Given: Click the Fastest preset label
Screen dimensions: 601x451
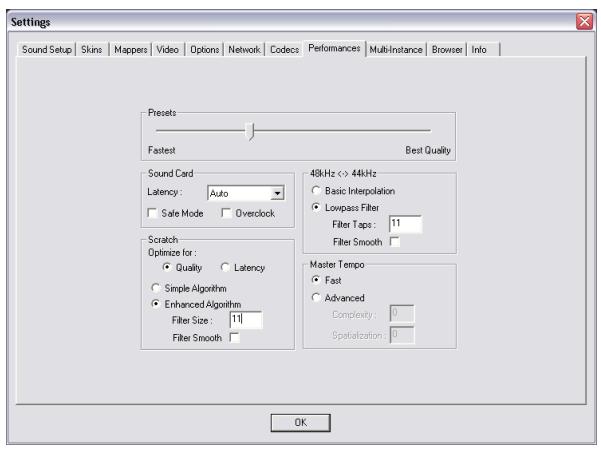Looking at the screenshot, I should click(162, 150).
